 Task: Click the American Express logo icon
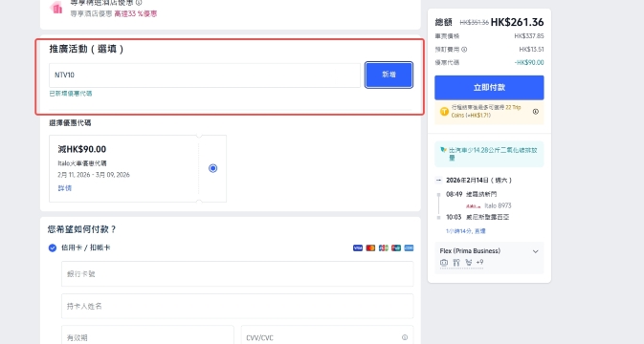coord(409,248)
